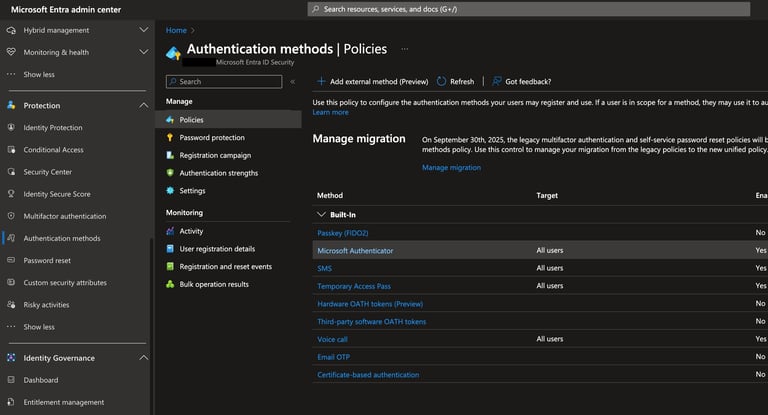Click the Risky activities icon
The image size is (768, 415).
11,304
